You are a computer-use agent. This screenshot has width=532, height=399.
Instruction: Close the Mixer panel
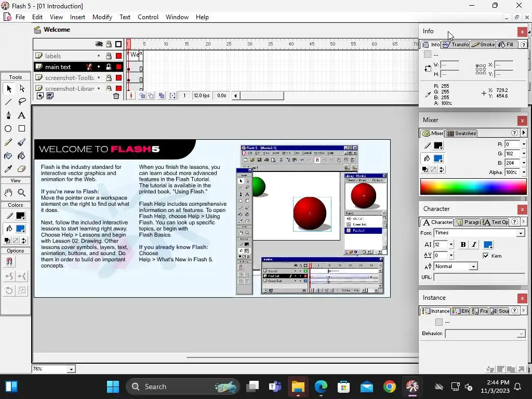522,121
